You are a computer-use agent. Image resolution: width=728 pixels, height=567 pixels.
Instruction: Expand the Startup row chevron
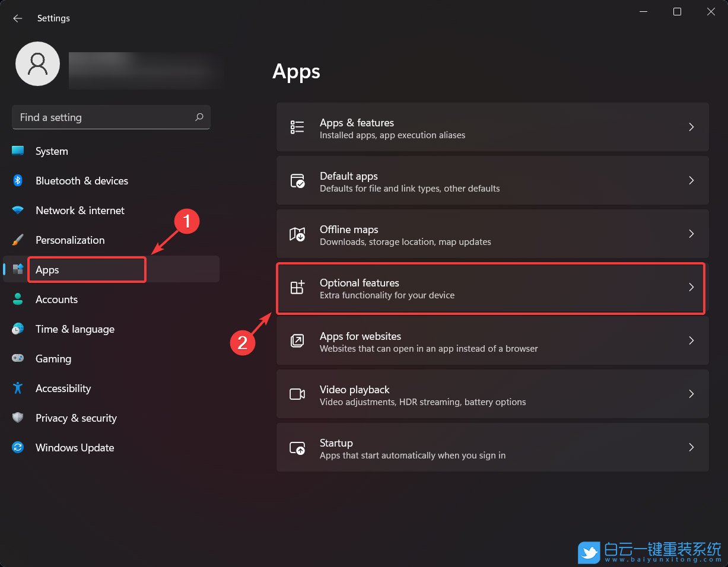(x=691, y=447)
